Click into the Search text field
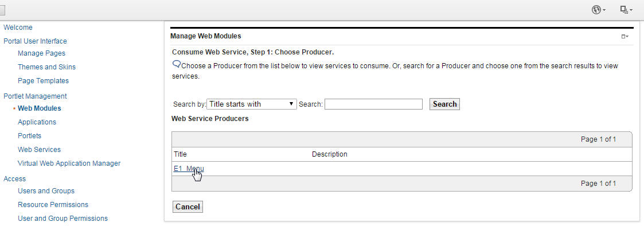 point(373,104)
